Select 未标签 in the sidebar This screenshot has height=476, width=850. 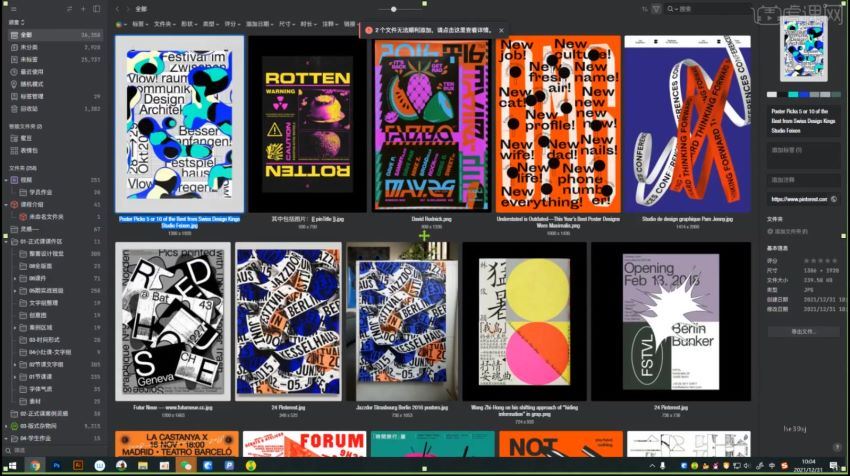(54, 60)
